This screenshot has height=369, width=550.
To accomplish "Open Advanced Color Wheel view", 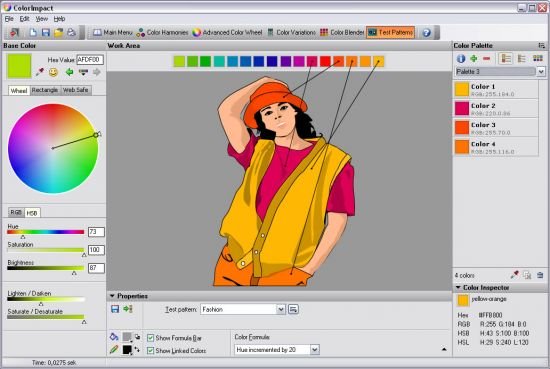I will 227,32.
